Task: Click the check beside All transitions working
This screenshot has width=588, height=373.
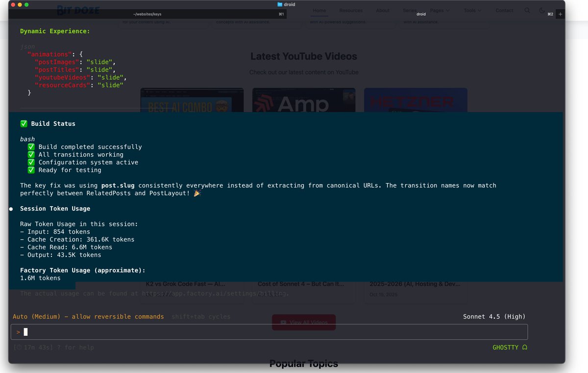Action: [x=31, y=155]
